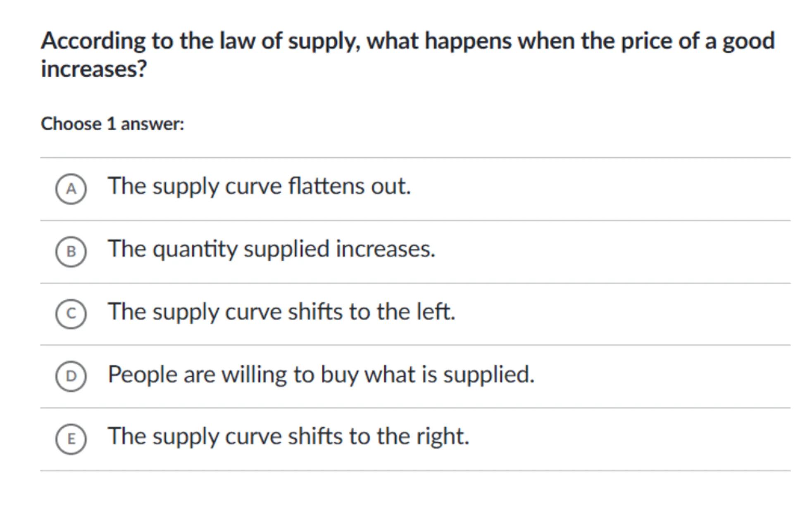Click "The supply curve flattens out." text

tap(259, 186)
